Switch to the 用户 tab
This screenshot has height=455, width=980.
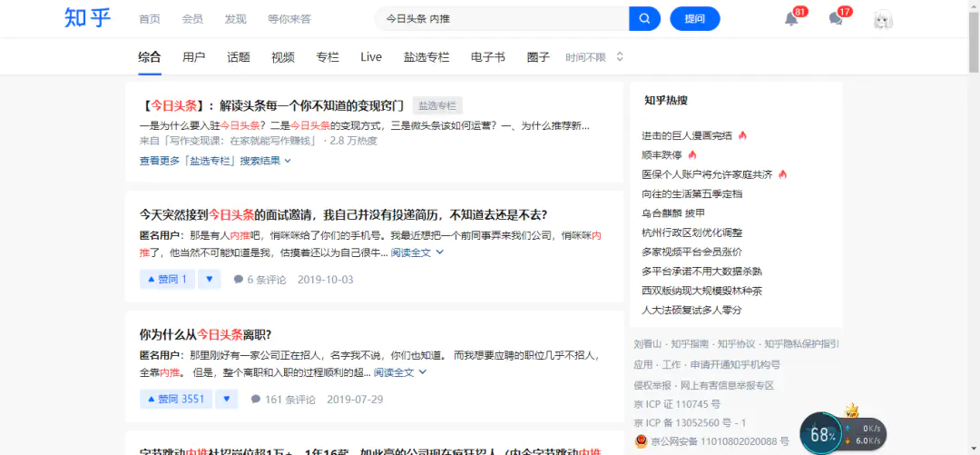(194, 57)
